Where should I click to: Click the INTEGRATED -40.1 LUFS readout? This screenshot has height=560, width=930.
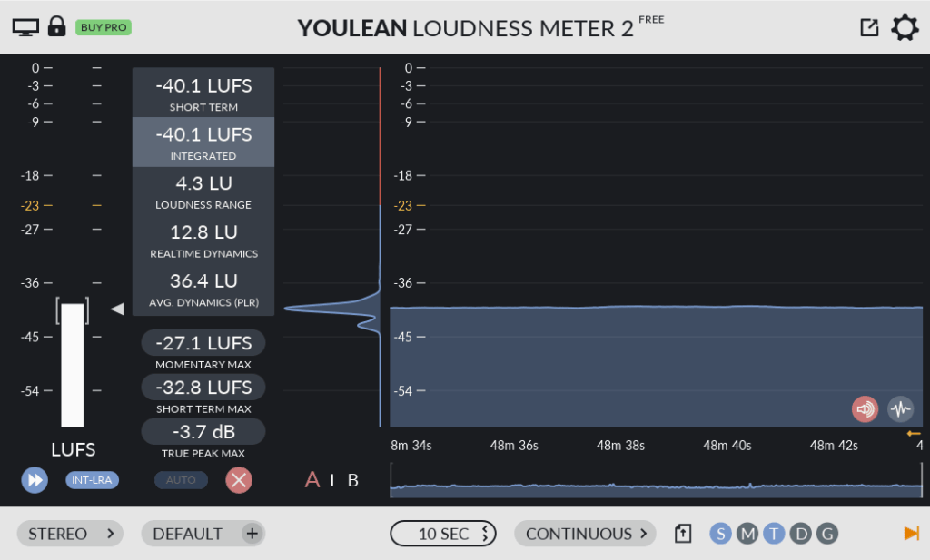(x=203, y=142)
